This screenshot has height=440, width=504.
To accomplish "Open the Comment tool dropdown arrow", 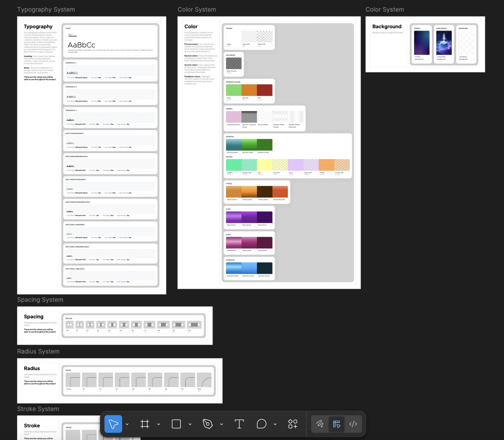I will pyautogui.click(x=275, y=424).
